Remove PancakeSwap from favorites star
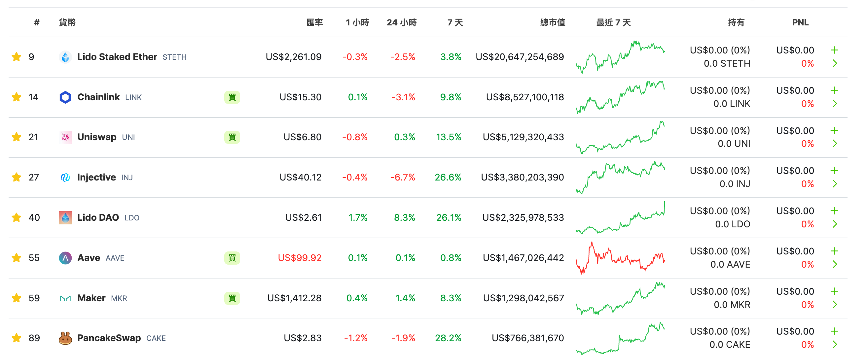The image size is (868, 361). [x=16, y=338]
